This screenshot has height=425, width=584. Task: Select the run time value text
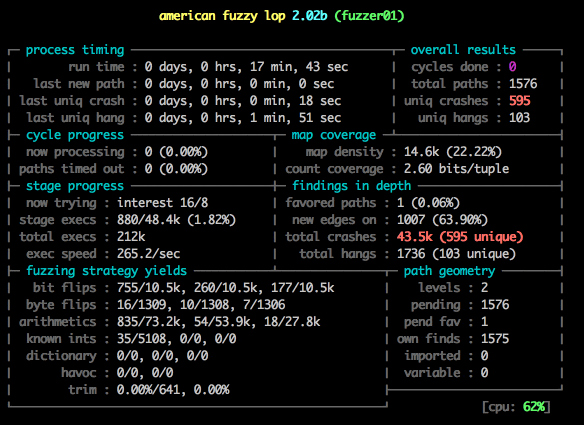pyautogui.click(x=246, y=67)
